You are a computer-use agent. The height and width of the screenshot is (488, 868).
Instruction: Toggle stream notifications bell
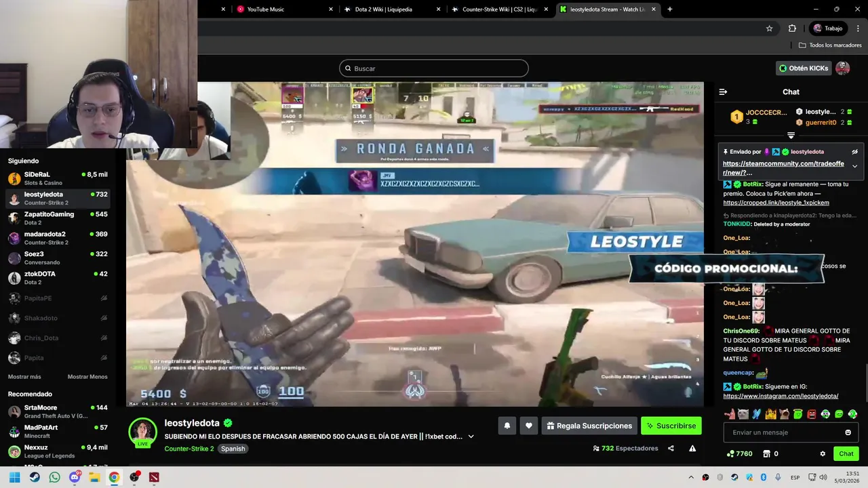click(x=507, y=426)
